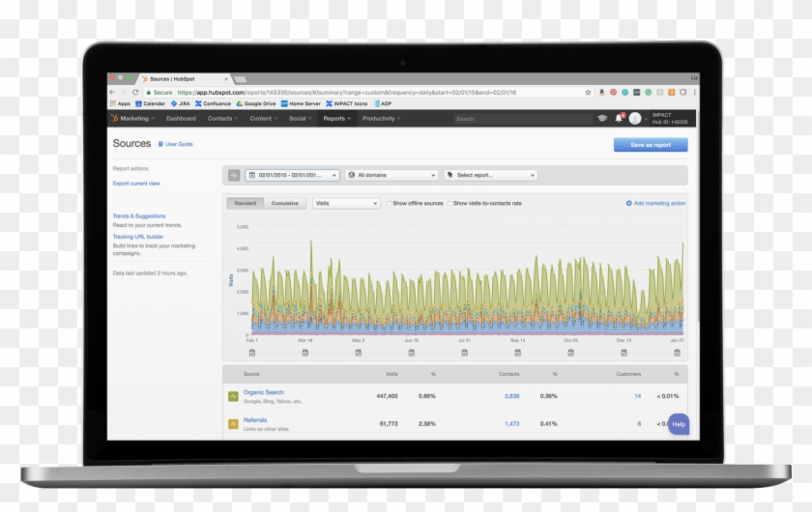Click the Referrals source icon
The height and width of the screenshot is (512, 812).
[233, 423]
